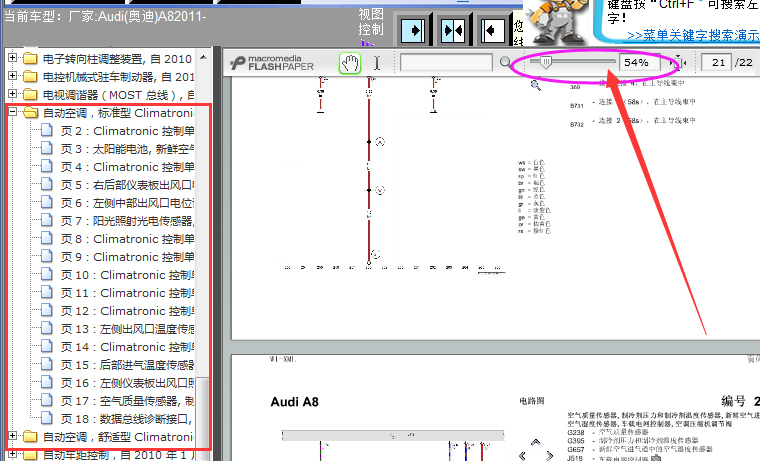
Task: Select the 电视调谐器 folder item
Action: point(118,95)
